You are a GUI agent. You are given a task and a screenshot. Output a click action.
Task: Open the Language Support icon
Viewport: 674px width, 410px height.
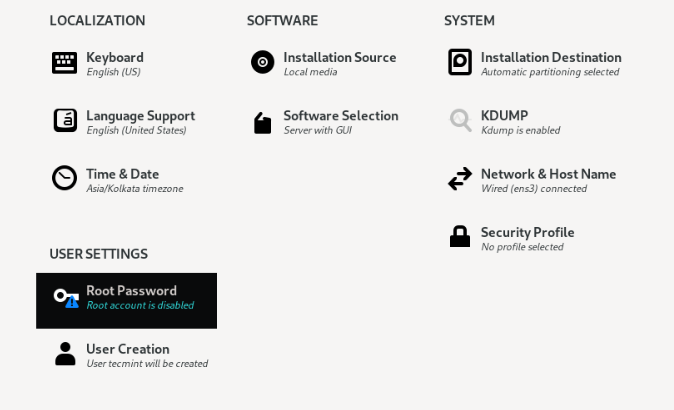point(65,120)
